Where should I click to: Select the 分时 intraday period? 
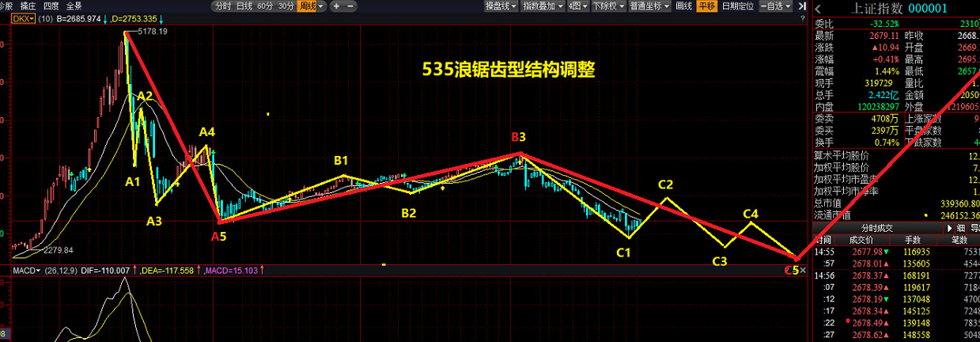click(x=223, y=6)
